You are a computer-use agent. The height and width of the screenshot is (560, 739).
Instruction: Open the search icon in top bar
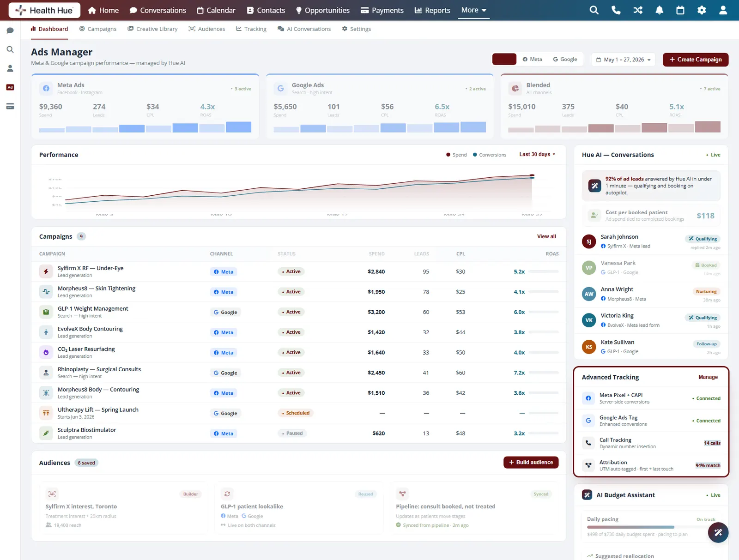click(x=594, y=10)
